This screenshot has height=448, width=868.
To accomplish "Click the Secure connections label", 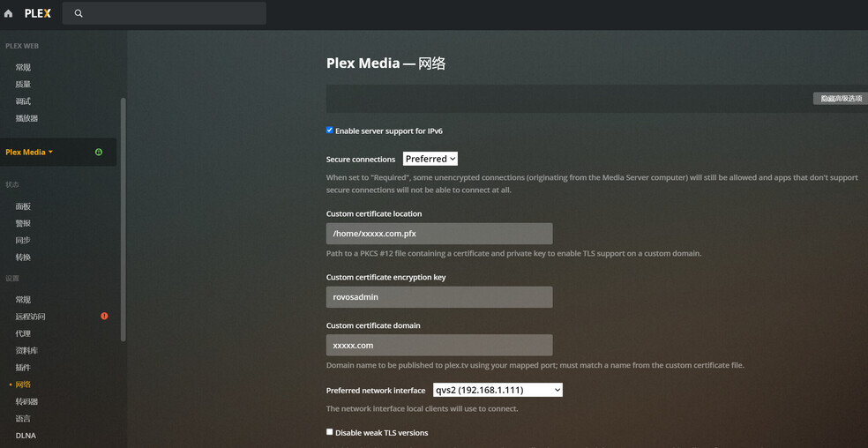I will 361,159.
